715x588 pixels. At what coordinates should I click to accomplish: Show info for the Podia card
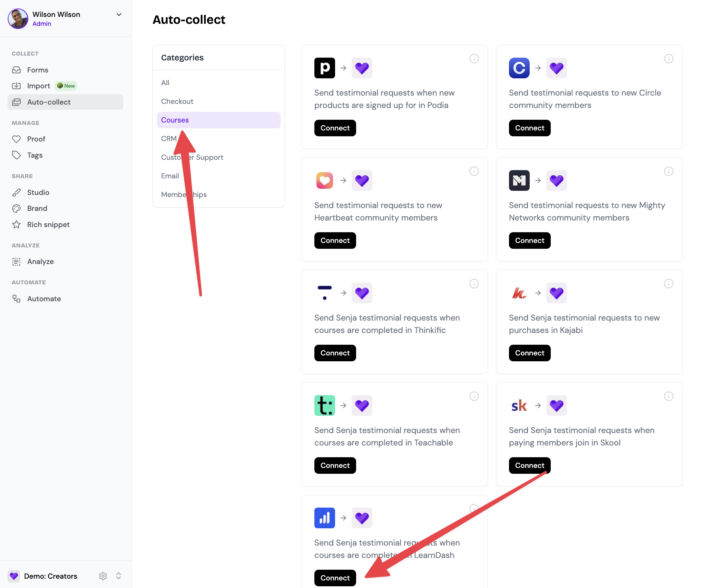[474, 59]
